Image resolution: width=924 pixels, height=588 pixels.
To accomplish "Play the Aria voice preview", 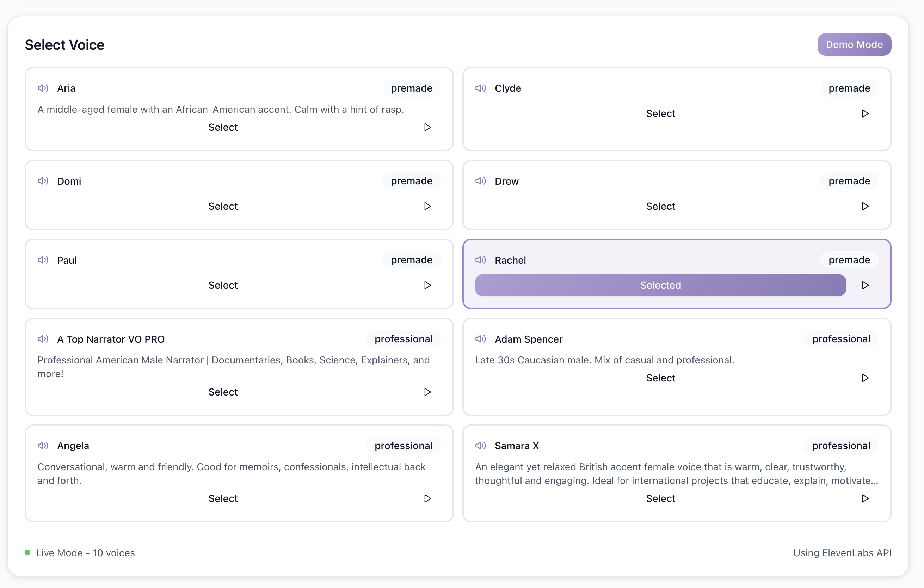I will click(427, 127).
